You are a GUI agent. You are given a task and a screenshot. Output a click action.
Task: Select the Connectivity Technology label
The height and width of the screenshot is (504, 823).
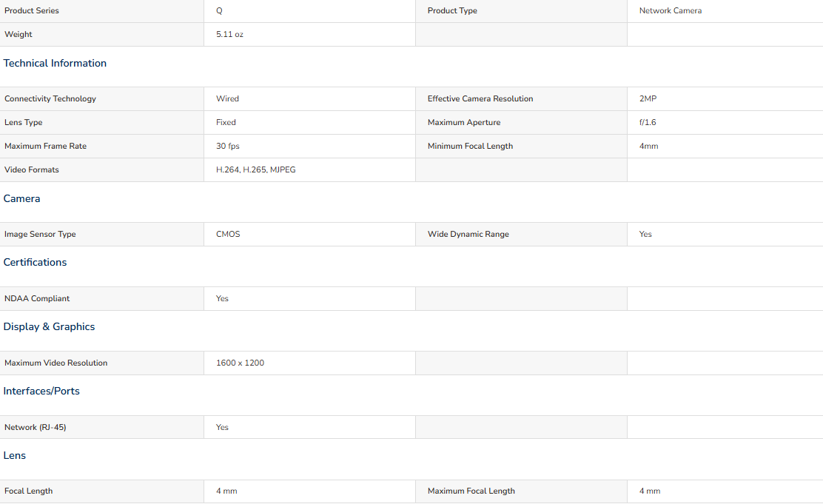(50, 99)
